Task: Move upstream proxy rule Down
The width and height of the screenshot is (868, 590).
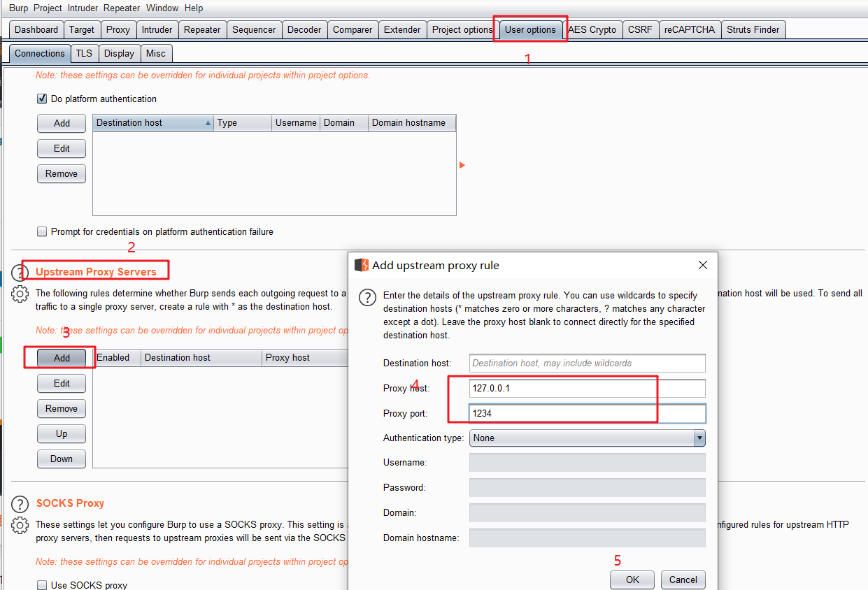Action: 62,459
